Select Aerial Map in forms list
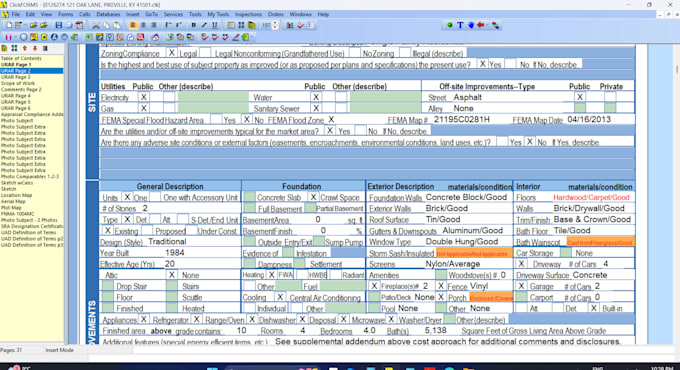This screenshot has height=370, width=680. pos(13,201)
